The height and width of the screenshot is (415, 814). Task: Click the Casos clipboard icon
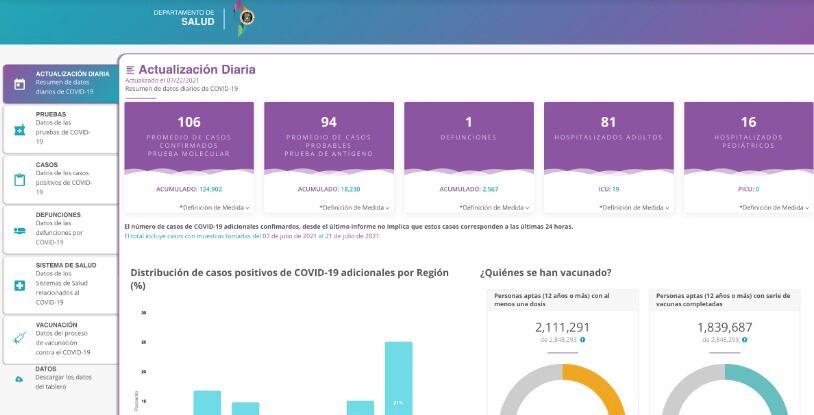19,180
